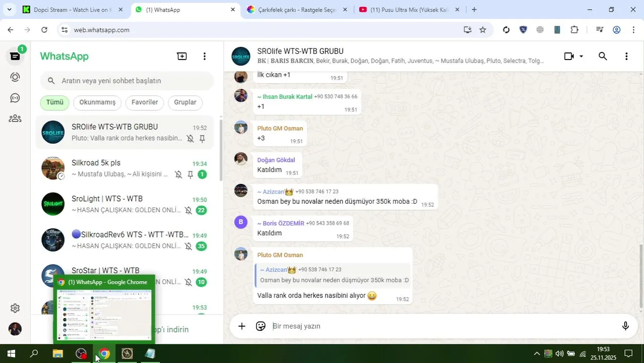
Task: Open attach plus icon in composer
Action: coord(242,326)
